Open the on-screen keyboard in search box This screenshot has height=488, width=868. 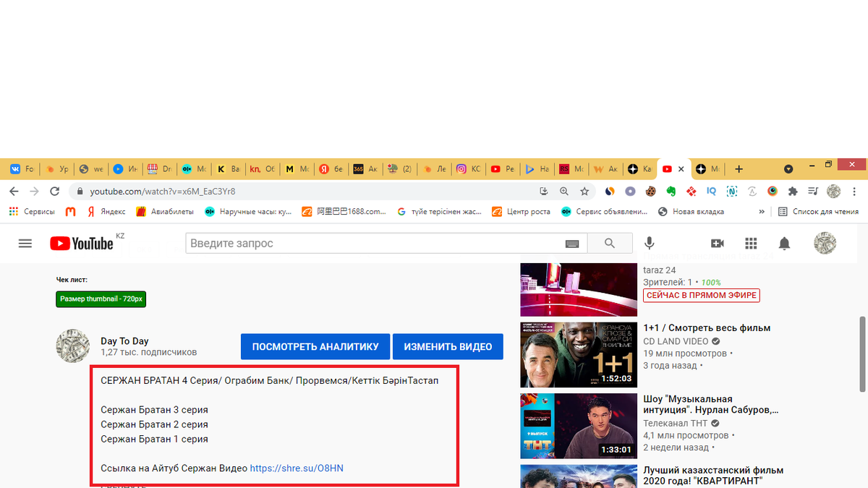572,244
